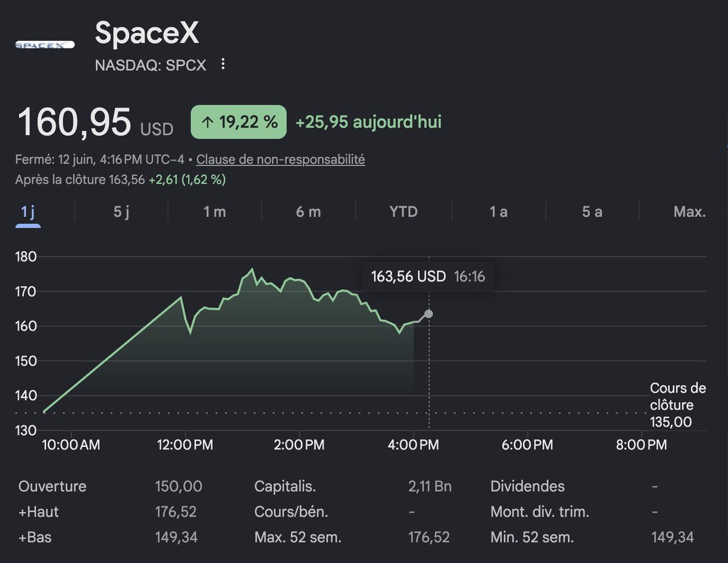Click the green 19,22 % change badge
This screenshot has width=728, height=563.
pyautogui.click(x=238, y=122)
